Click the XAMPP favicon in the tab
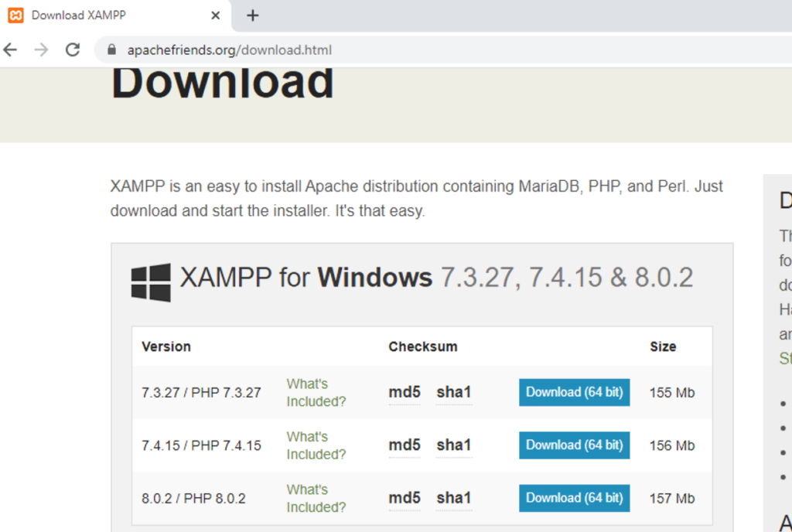 point(15,15)
